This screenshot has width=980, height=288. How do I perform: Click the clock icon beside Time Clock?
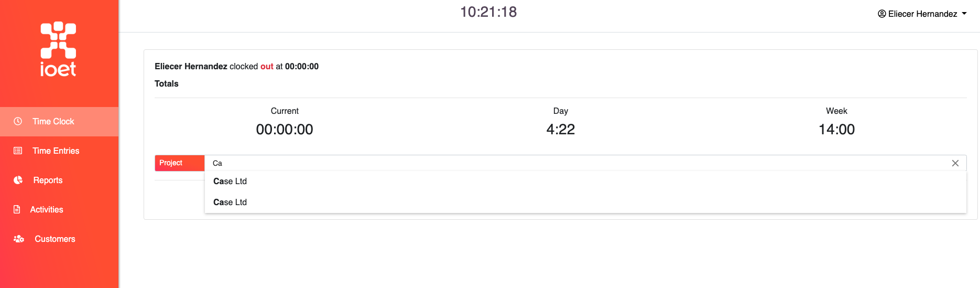pyautogui.click(x=18, y=121)
